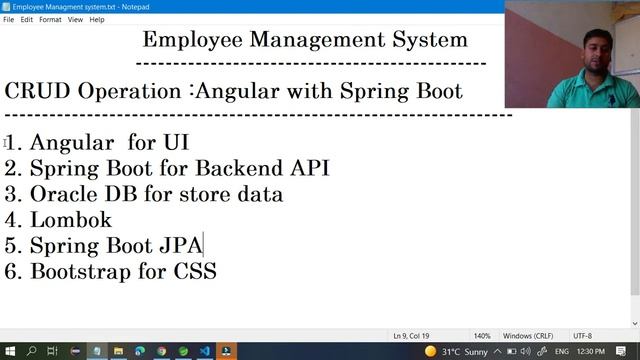Open taskbar Search
The image size is (640, 360).
[31, 351]
